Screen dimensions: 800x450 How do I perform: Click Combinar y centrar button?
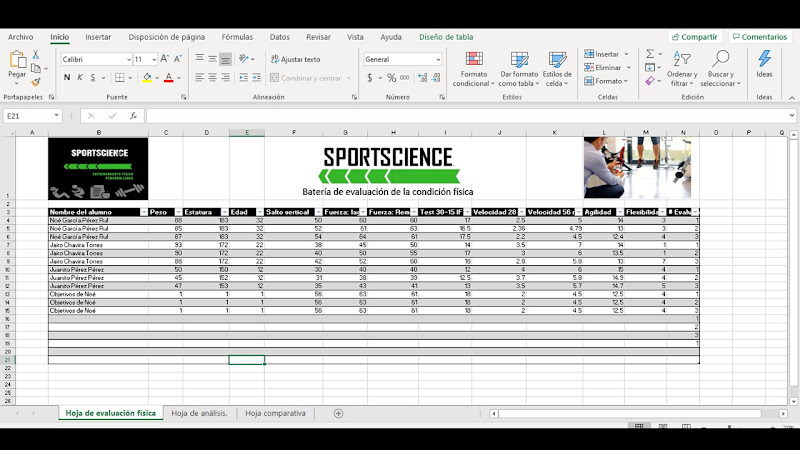click(306, 78)
